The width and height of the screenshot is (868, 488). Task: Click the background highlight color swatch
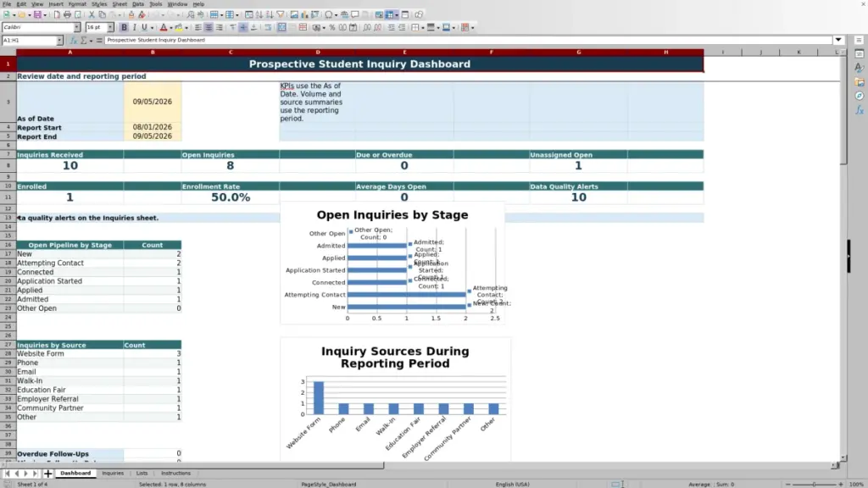pyautogui.click(x=179, y=27)
